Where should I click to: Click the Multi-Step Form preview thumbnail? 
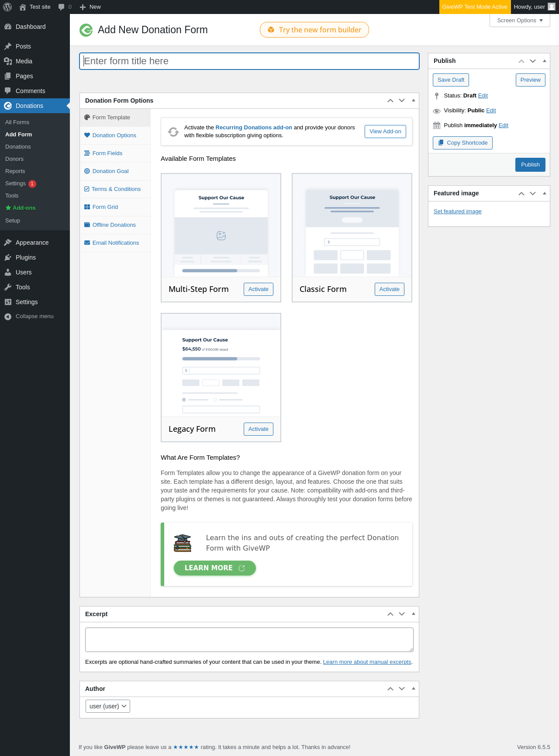point(221,225)
